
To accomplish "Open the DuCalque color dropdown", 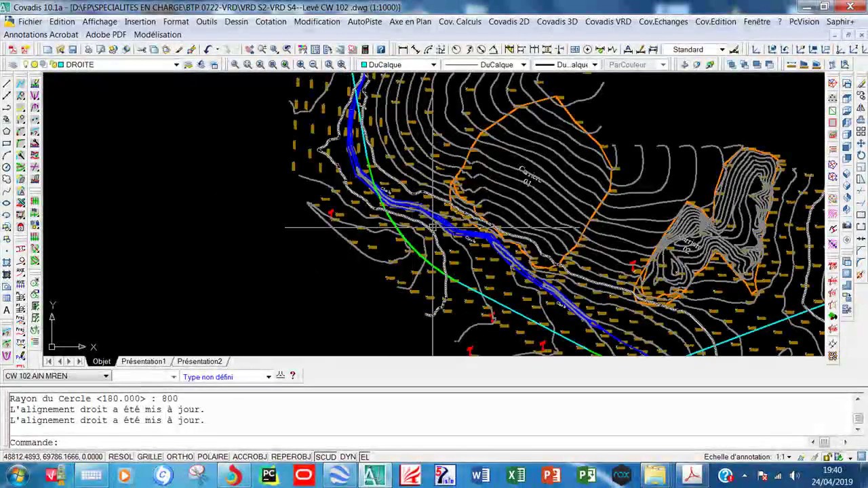I will coord(433,65).
